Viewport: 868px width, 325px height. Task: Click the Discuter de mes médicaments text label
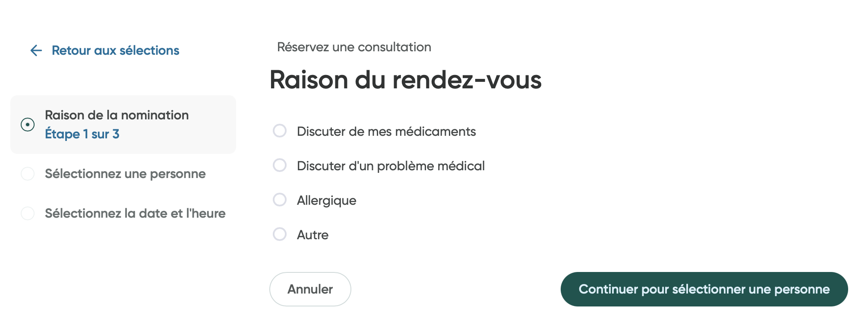pyautogui.click(x=386, y=131)
